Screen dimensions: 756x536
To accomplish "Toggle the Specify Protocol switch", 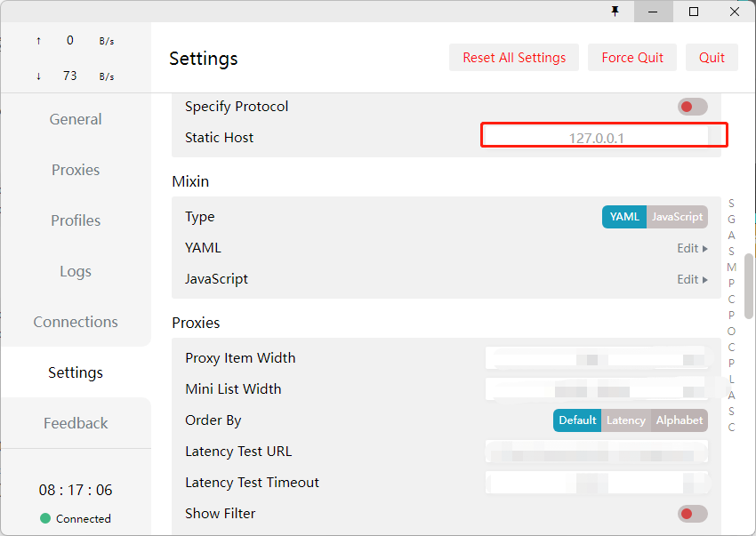I will point(692,107).
